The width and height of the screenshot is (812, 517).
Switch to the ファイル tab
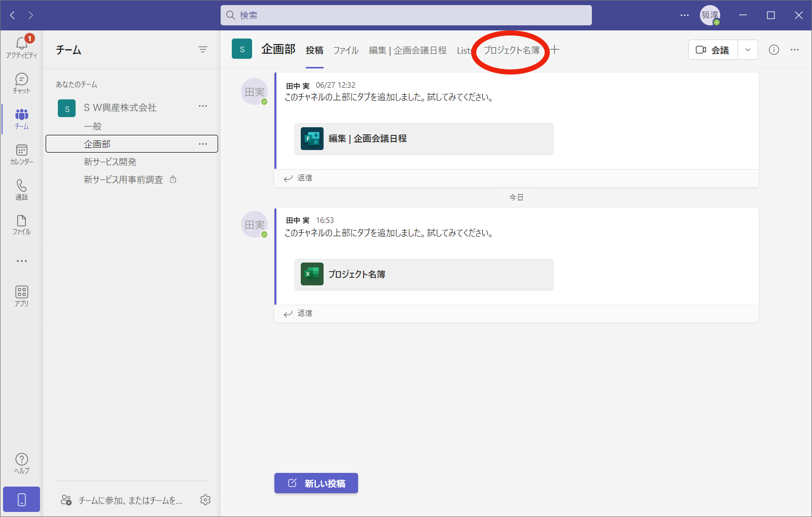click(x=346, y=50)
